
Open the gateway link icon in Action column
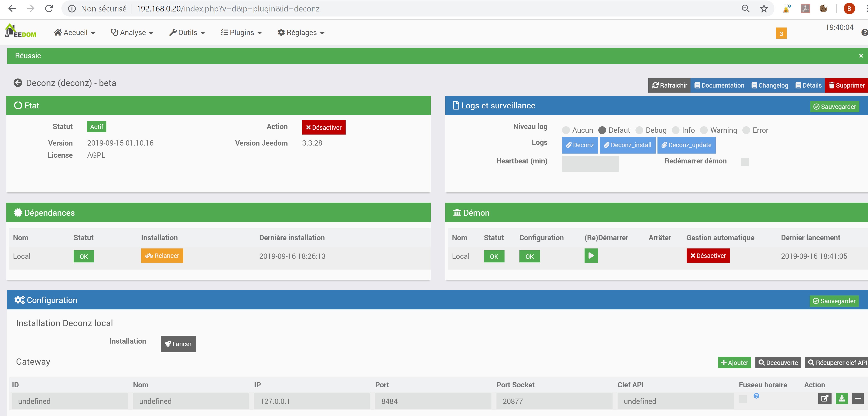click(824, 399)
